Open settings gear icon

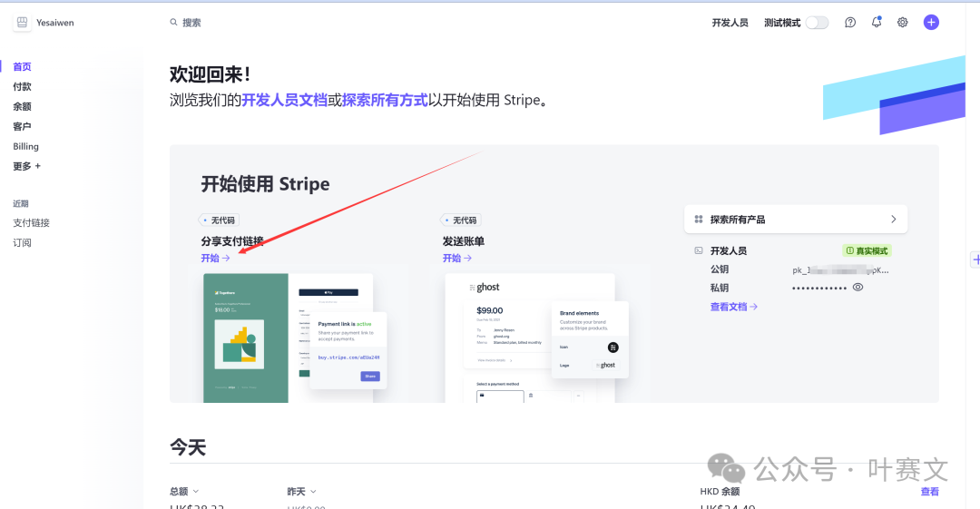[x=903, y=23]
